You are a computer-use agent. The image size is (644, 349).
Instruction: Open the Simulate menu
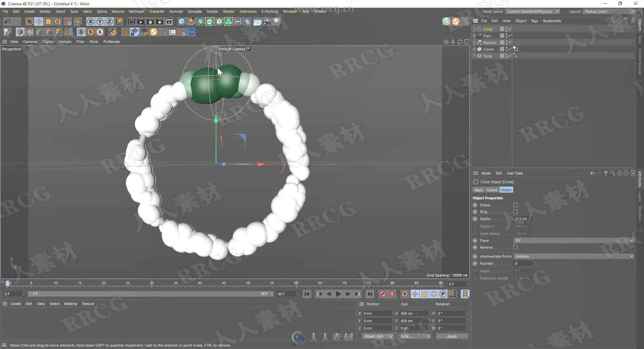[195, 11]
